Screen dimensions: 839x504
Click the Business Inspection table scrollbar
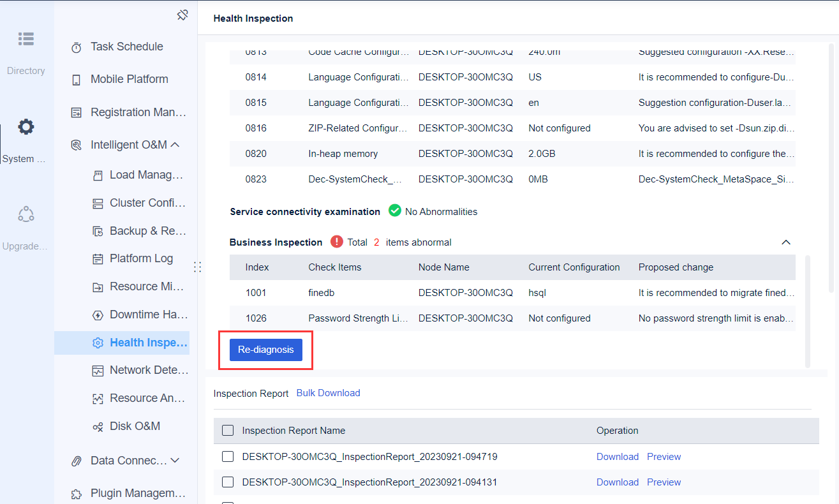click(808, 311)
